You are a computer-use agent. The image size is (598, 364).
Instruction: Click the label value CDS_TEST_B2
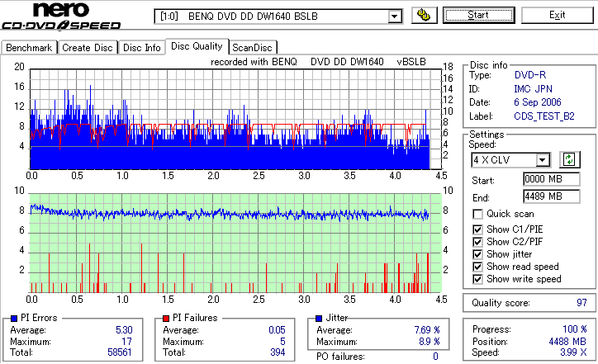544,116
